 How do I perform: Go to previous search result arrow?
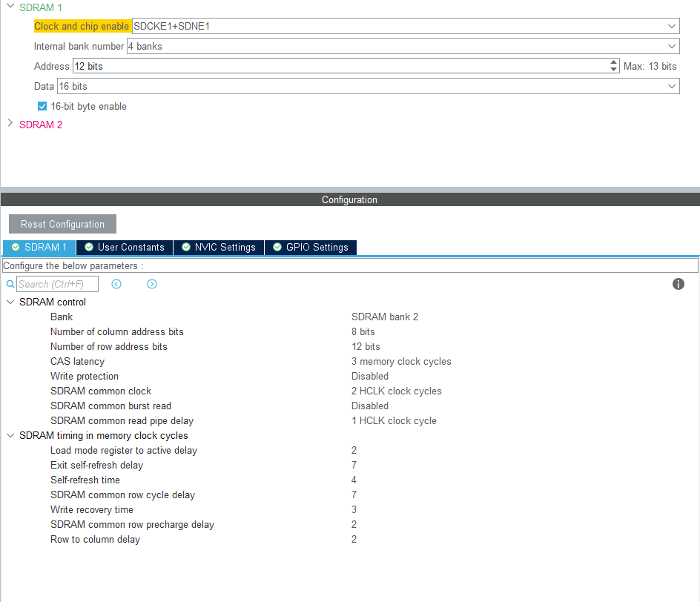[116, 284]
